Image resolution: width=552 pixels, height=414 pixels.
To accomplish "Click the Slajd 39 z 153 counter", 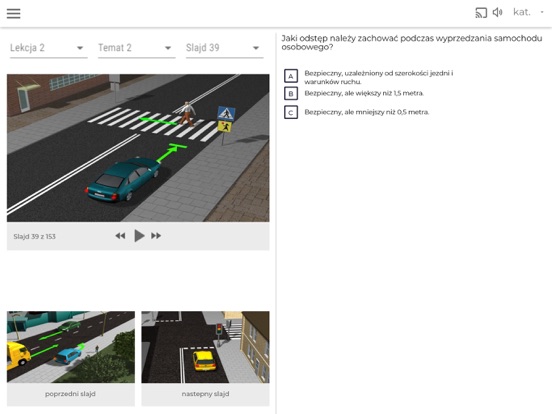I will [x=34, y=237].
